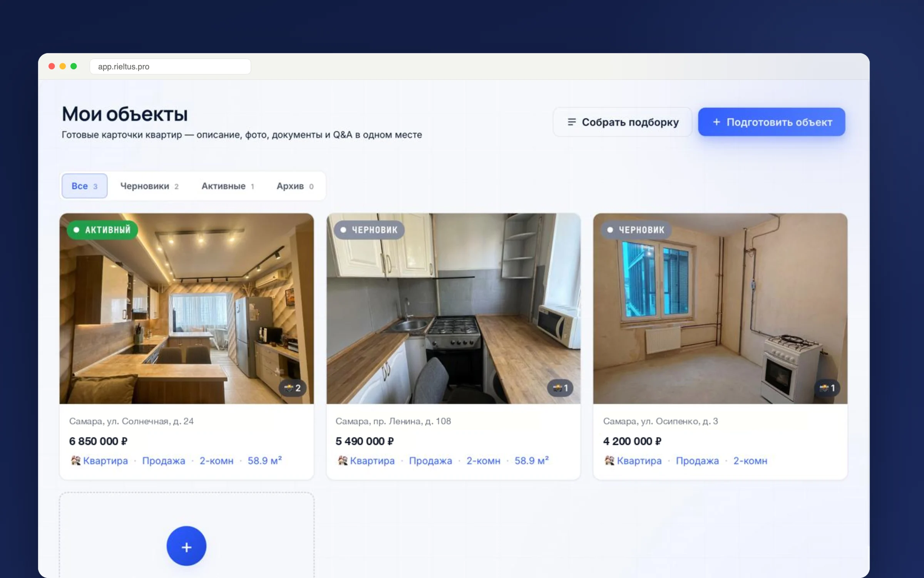Click the Мои объекты page heading
Viewport: 924px width, 578px height.
pos(125,114)
